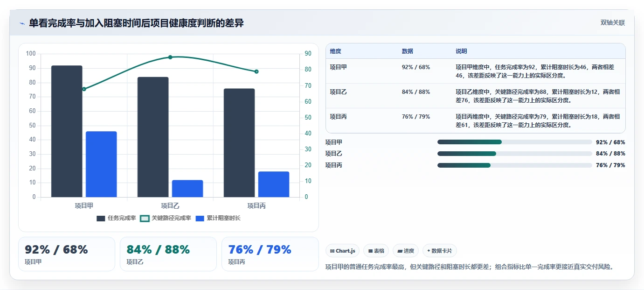
Task: Click the line point above 项目乙
Action: [x=170, y=57]
